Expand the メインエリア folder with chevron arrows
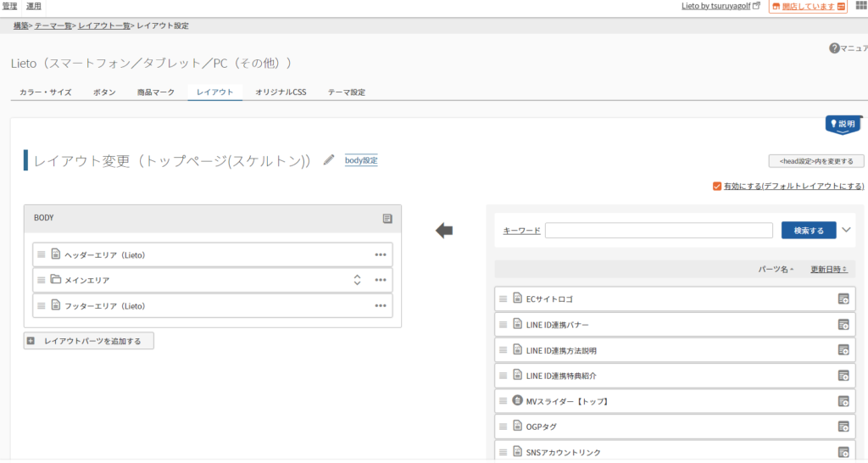Image resolution: width=868 pixels, height=463 pixels. 357,280
